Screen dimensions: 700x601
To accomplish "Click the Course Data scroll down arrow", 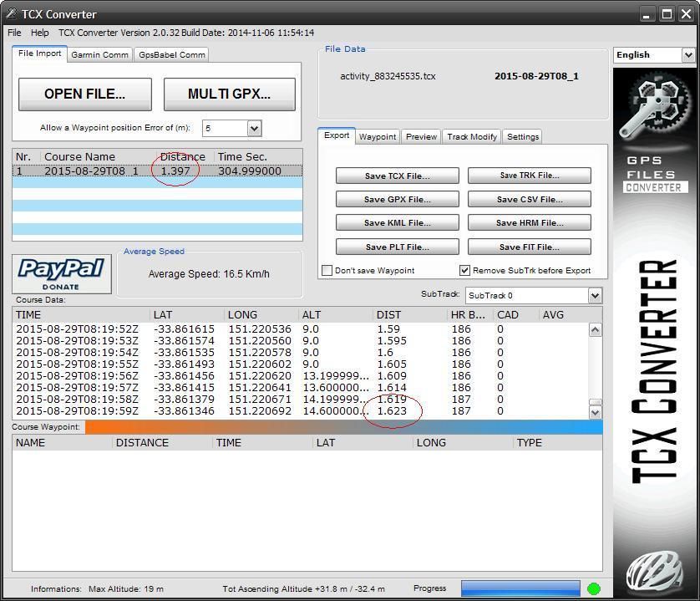I will tap(595, 412).
